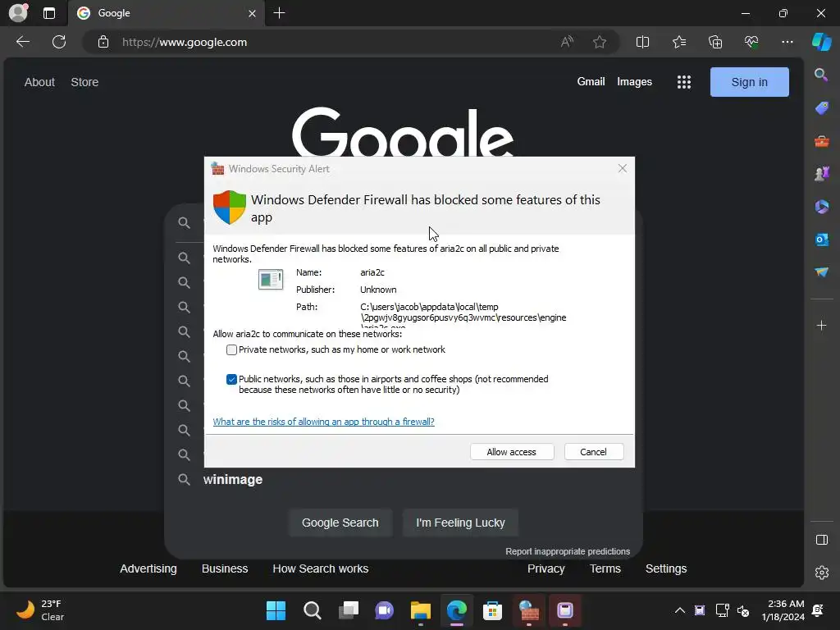Open File Explorer from taskbar
The image size is (840, 630).
tap(421, 610)
